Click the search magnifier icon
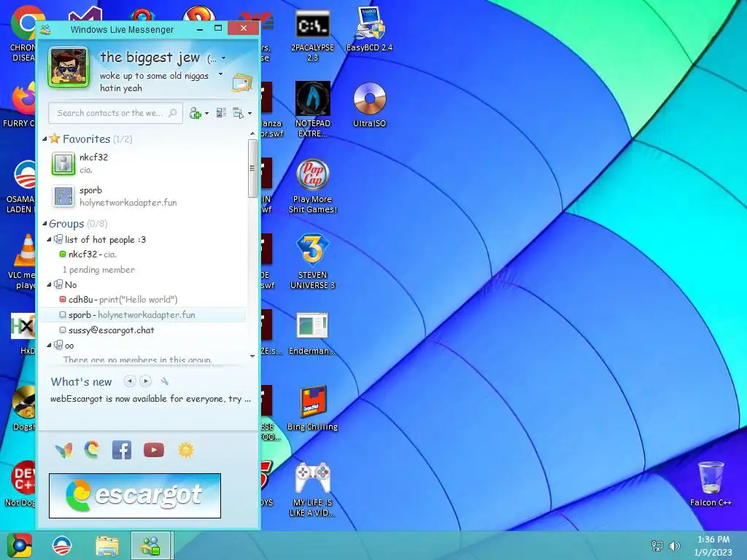747x560 pixels. (x=173, y=113)
